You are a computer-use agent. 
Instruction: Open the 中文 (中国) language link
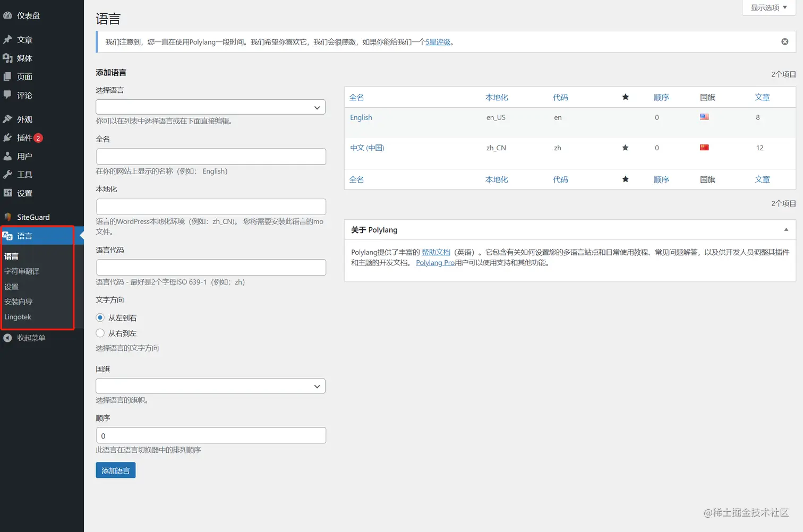pyautogui.click(x=367, y=148)
